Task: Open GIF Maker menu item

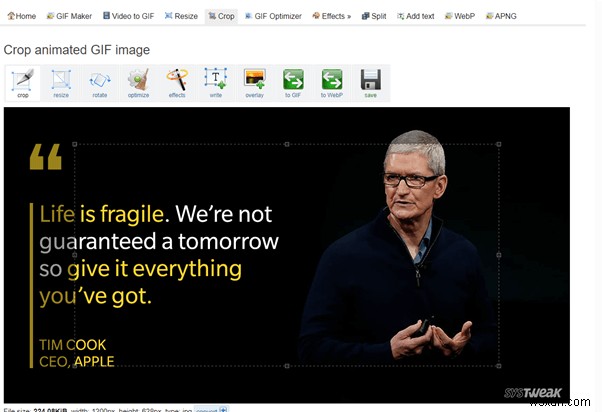Action: (x=69, y=16)
